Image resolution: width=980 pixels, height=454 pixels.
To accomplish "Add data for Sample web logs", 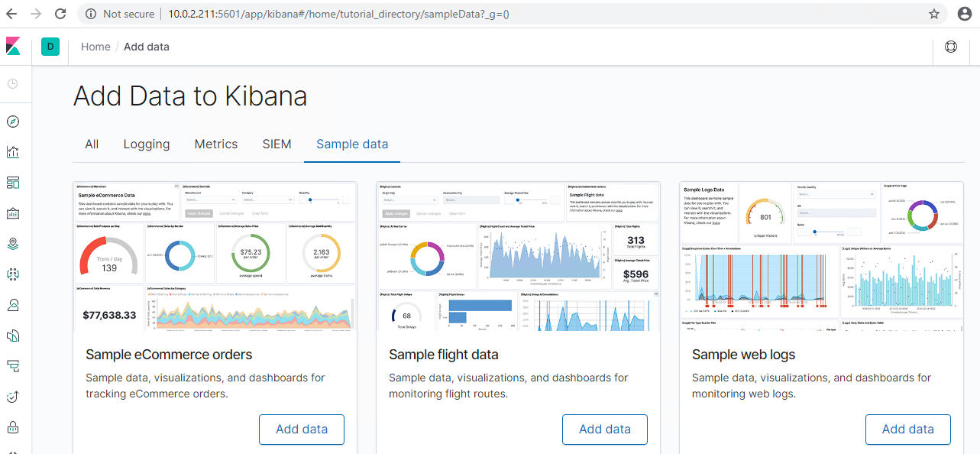I will coord(908,429).
